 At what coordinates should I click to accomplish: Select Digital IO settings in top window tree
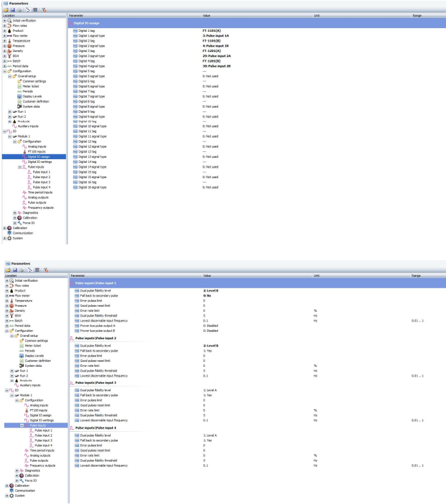[40, 162]
